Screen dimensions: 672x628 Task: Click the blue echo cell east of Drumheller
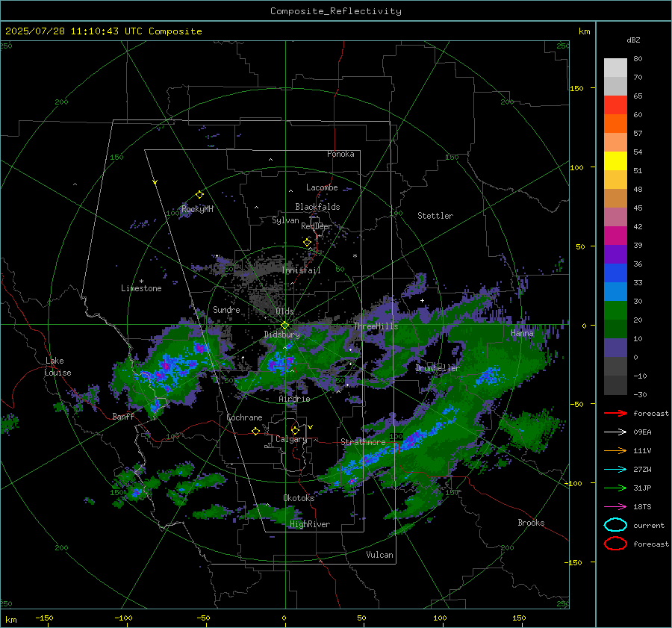point(488,376)
